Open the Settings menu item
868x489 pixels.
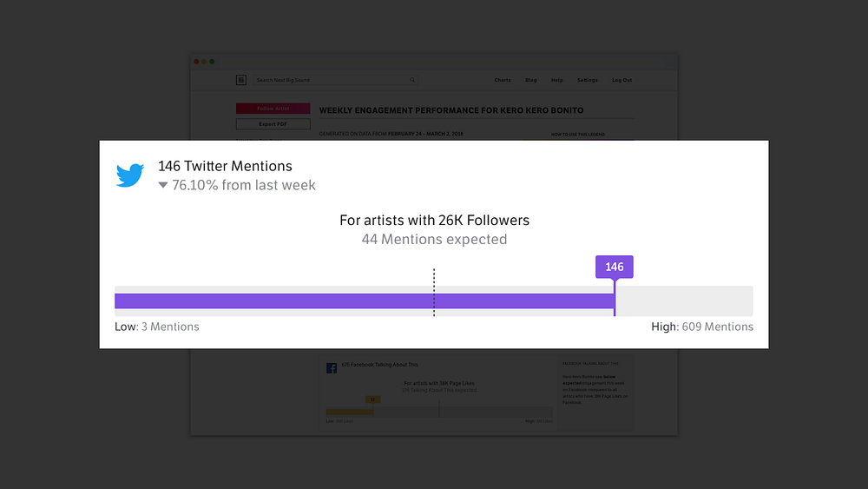[x=588, y=80]
